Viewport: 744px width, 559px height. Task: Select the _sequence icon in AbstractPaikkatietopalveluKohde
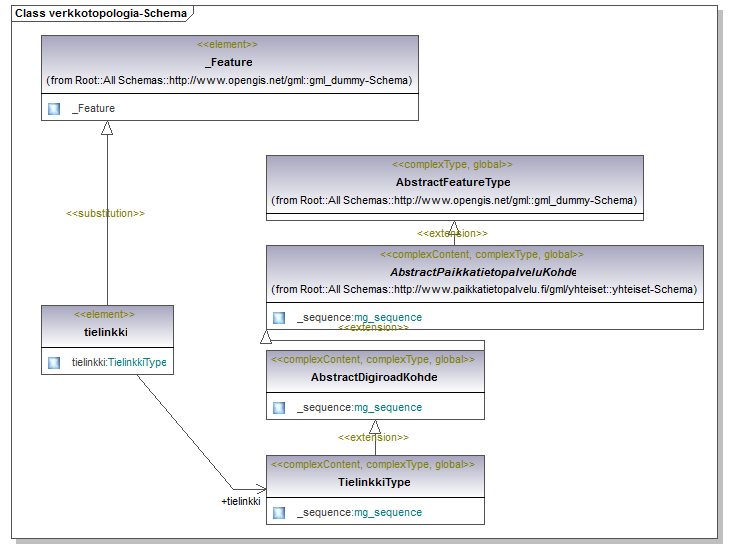[x=279, y=317]
